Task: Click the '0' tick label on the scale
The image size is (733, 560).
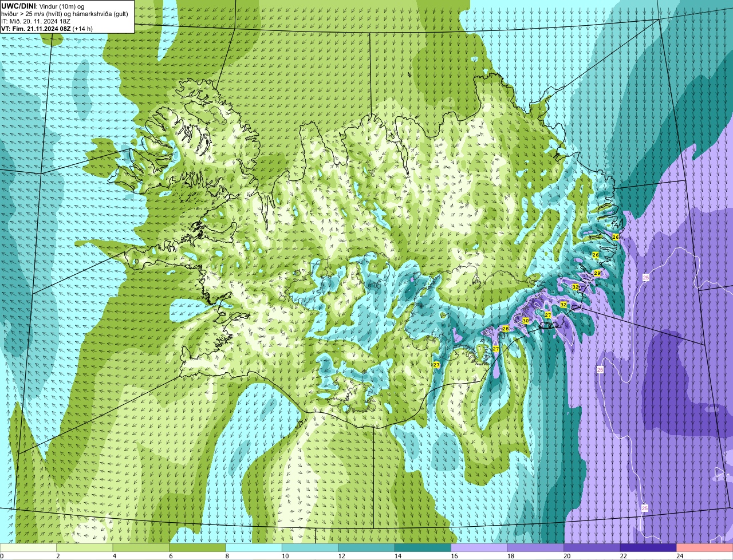Action: point(2,556)
